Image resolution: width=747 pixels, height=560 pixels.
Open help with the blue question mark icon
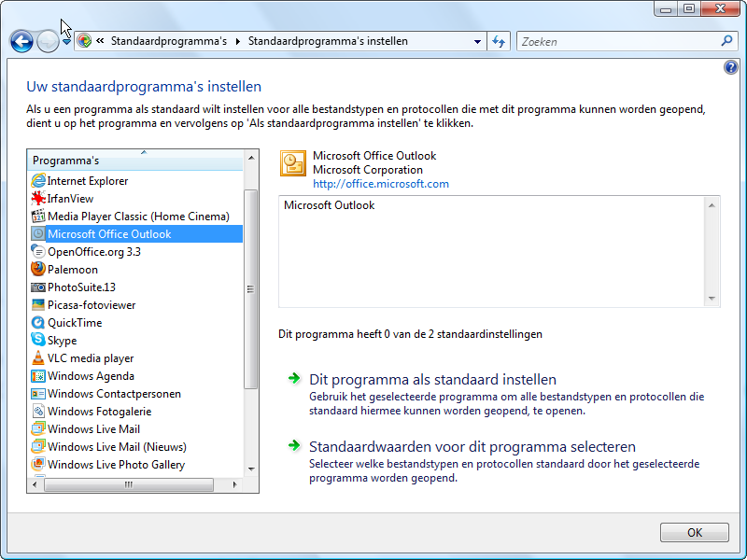[x=731, y=68]
